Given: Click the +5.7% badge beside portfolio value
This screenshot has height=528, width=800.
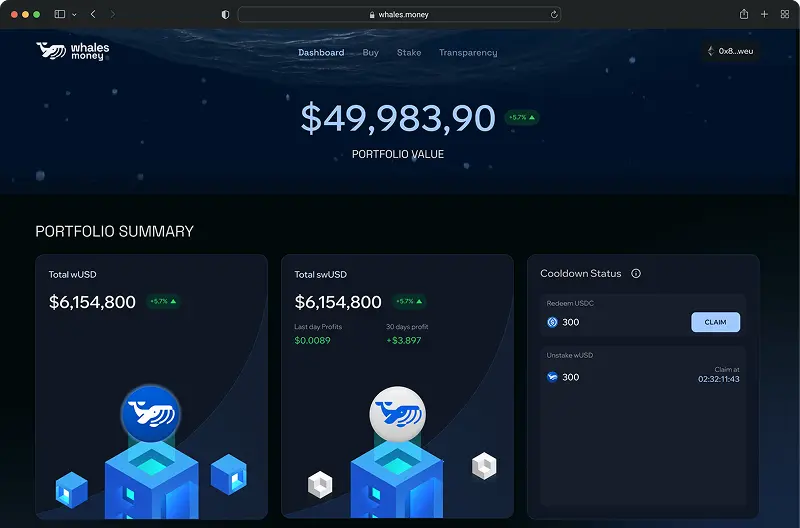Looking at the screenshot, I should [521, 117].
